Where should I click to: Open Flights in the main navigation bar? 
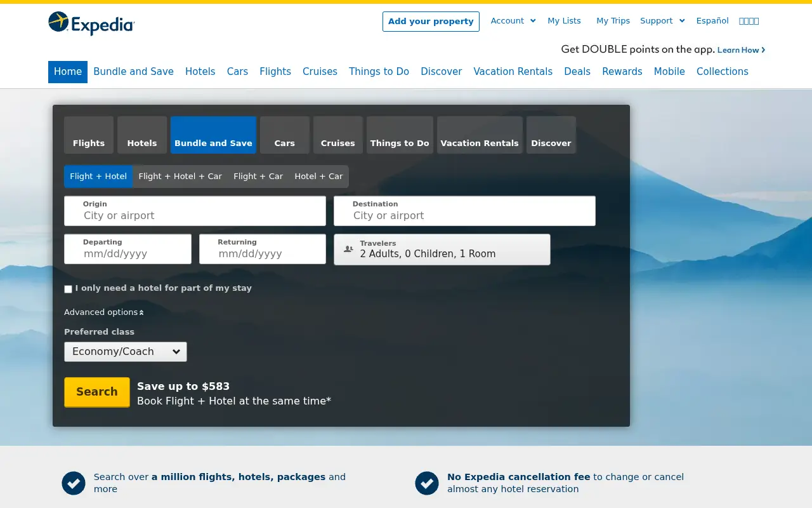(x=275, y=72)
